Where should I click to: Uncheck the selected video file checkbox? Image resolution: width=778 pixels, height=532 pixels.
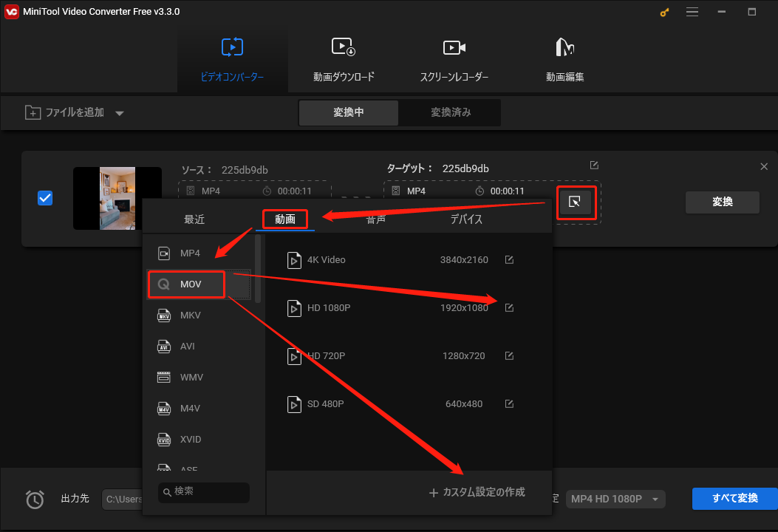click(x=45, y=197)
